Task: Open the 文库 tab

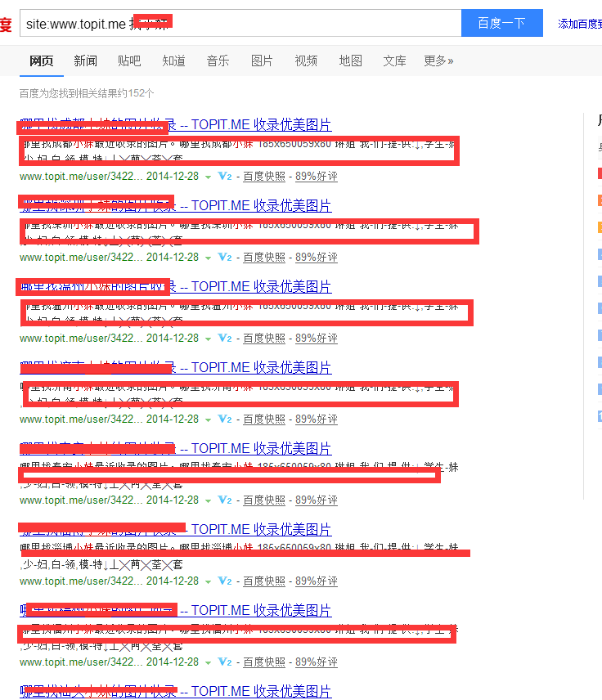Action: coord(394,61)
